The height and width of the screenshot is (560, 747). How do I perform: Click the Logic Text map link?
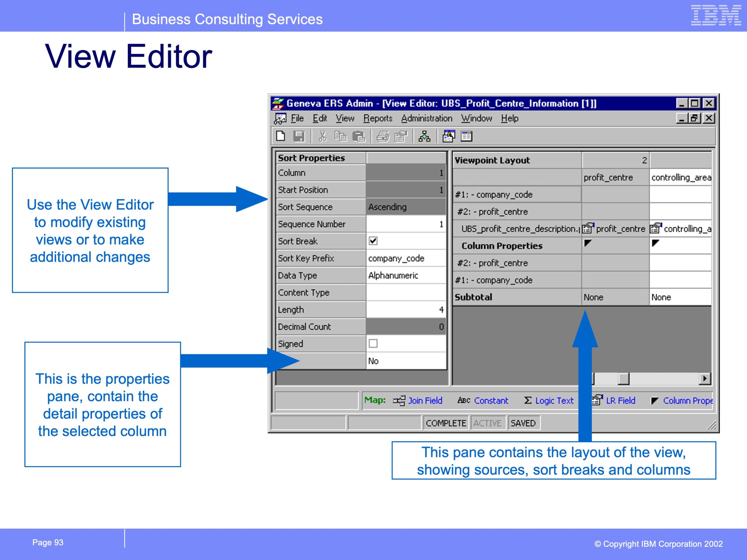[x=554, y=401]
